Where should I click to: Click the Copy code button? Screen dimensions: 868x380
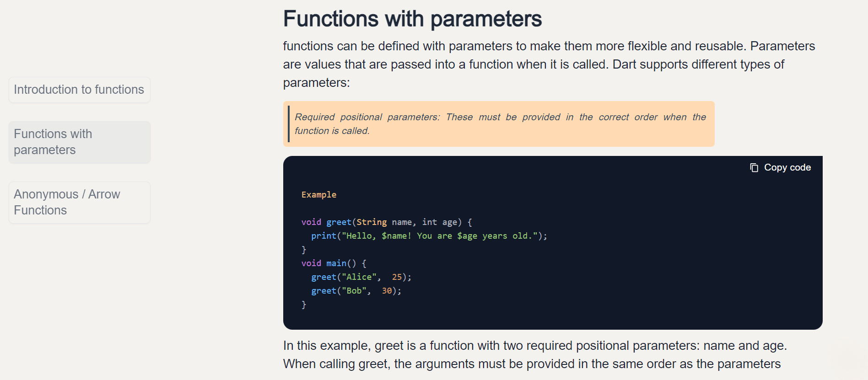click(x=780, y=167)
